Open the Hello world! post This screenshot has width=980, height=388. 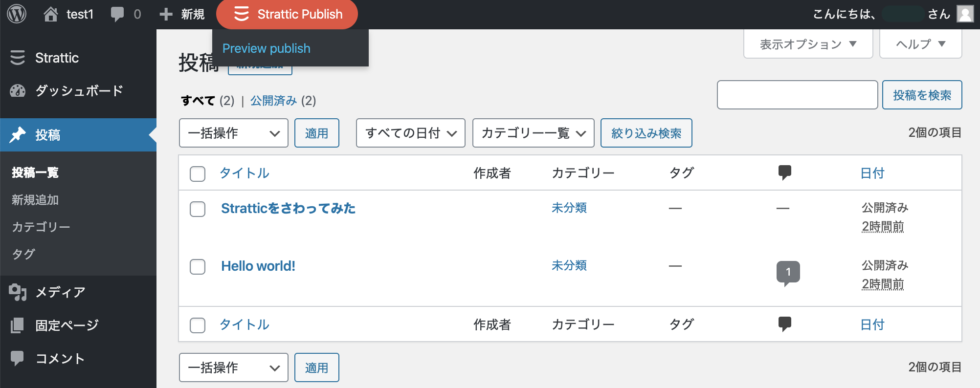pyautogui.click(x=258, y=266)
